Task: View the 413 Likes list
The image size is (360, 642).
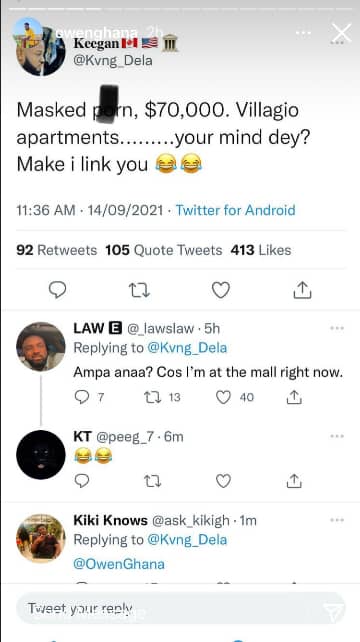Action: (261, 250)
